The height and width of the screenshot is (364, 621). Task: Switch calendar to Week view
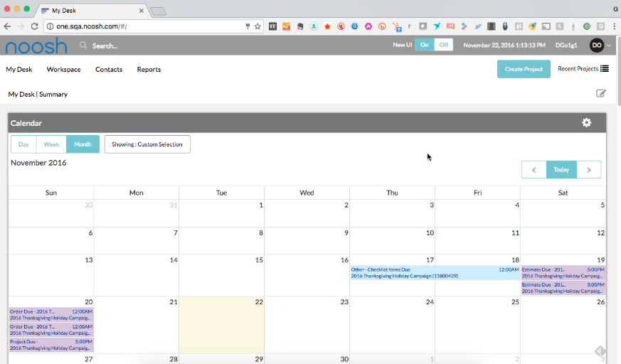51,144
